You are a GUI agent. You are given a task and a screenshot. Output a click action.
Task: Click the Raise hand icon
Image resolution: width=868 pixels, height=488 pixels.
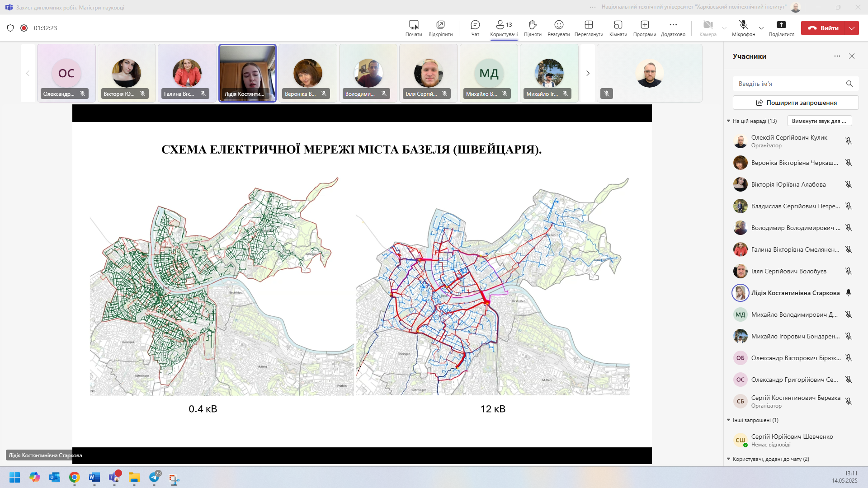pos(533,25)
